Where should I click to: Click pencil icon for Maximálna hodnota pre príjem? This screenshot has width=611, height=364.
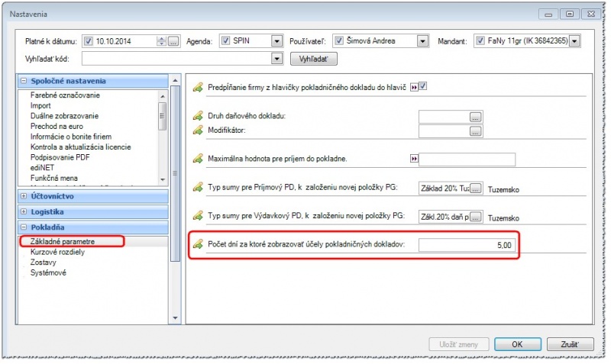[198, 159]
